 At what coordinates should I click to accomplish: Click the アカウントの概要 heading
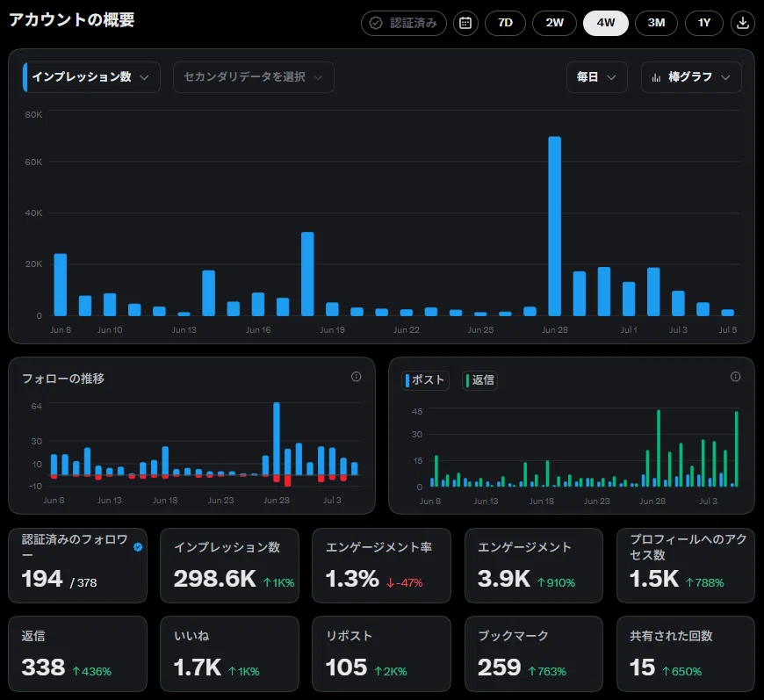pyautogui.click(x=72, y=20)
